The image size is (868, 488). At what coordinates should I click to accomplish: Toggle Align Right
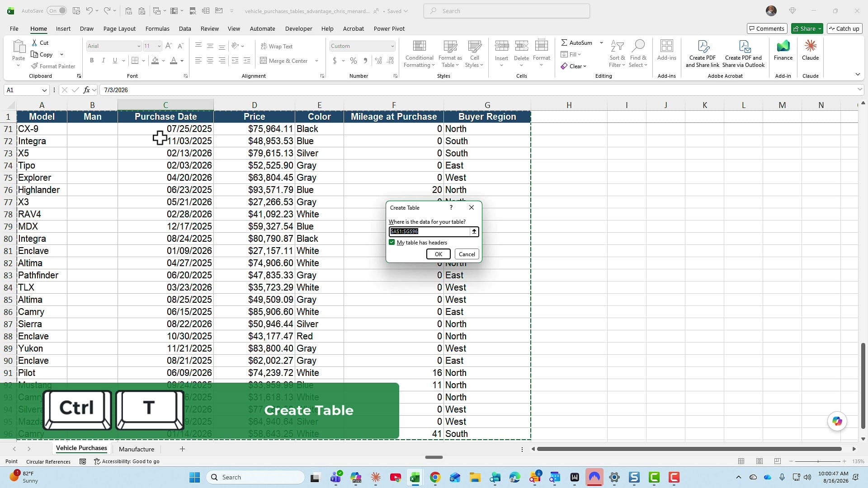(222, 61)
